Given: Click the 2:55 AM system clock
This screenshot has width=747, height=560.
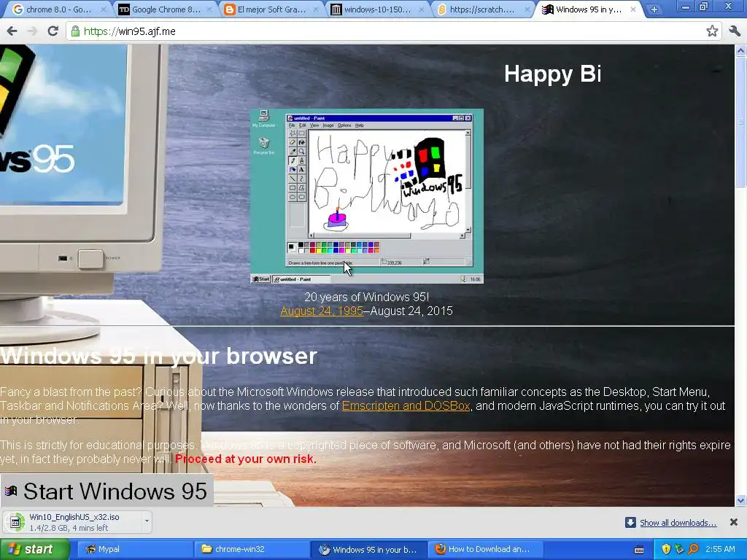Looking at the screenshot, I should click(x=720, y=549).
